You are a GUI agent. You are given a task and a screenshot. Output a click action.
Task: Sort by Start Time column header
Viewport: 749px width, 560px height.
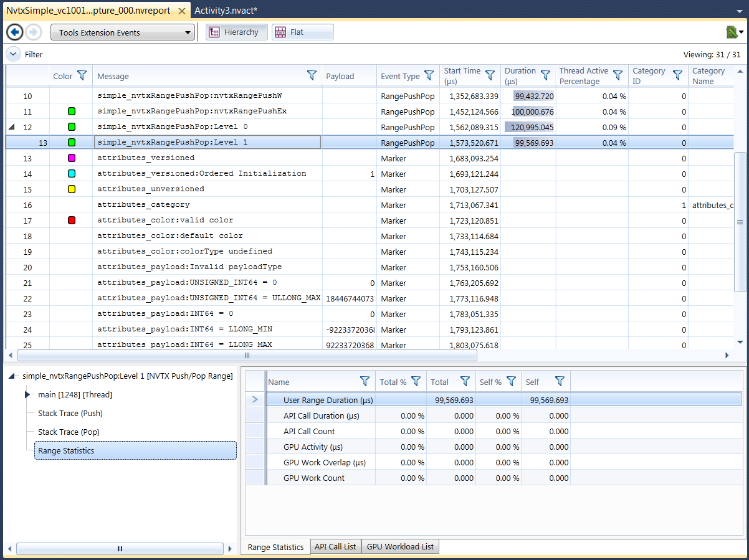pos(462,76)
